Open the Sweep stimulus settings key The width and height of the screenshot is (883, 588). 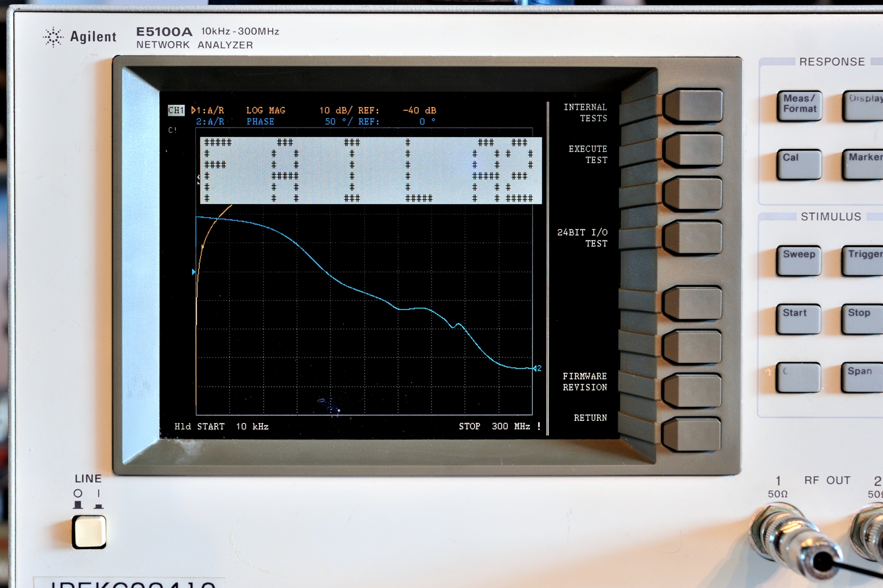click(x=798, y=260)
